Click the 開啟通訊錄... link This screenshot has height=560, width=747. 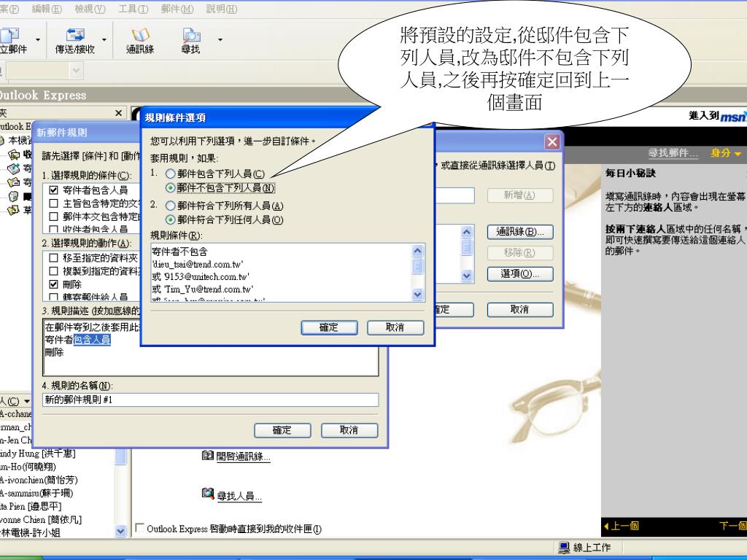click(x=243, y=456)
